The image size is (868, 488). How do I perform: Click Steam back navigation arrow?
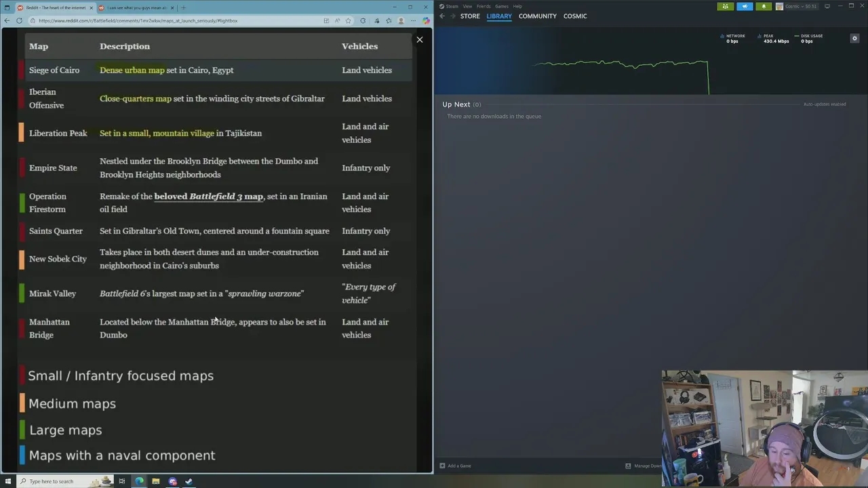click(x=442, y=16)
